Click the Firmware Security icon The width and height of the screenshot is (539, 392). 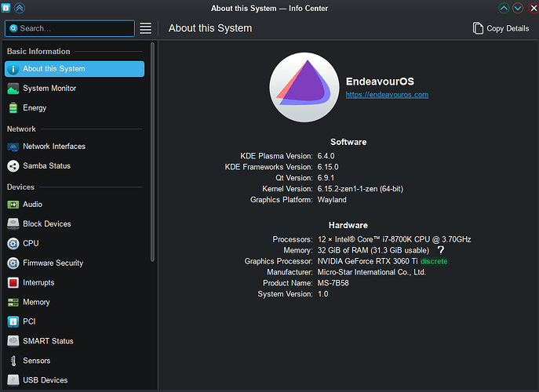coord(13,263)
